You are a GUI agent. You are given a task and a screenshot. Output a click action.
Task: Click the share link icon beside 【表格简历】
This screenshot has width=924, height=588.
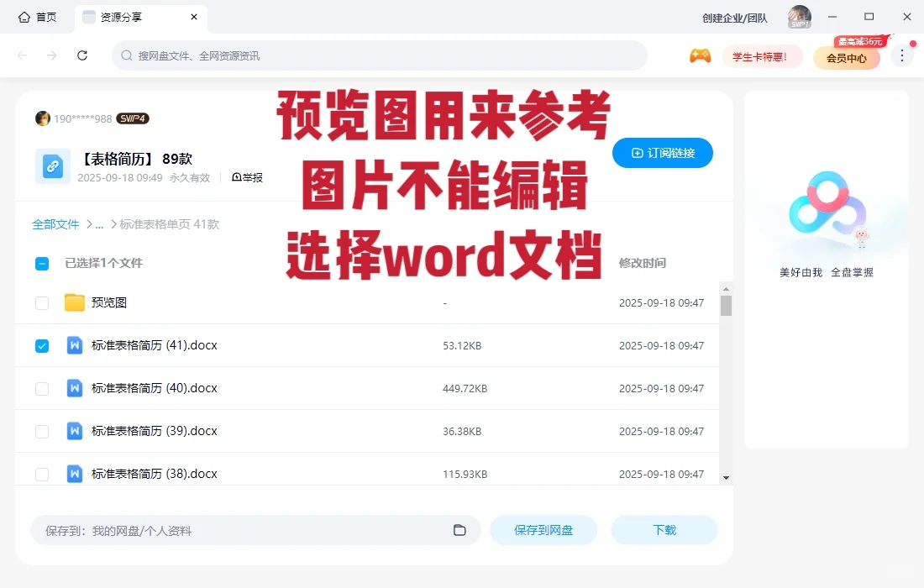[x=52, y=166]
